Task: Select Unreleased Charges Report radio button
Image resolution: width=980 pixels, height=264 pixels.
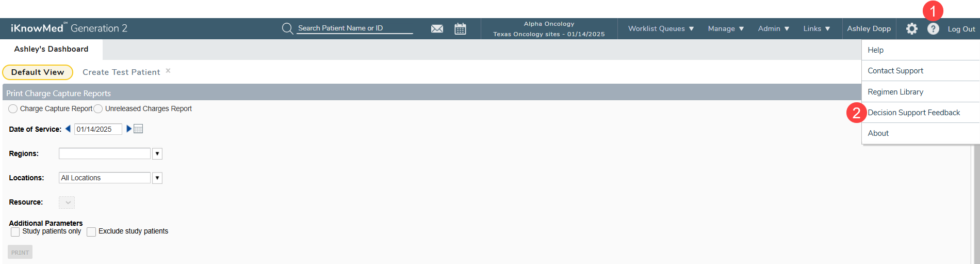Action: pyautogui.click(x=98, y=108)
